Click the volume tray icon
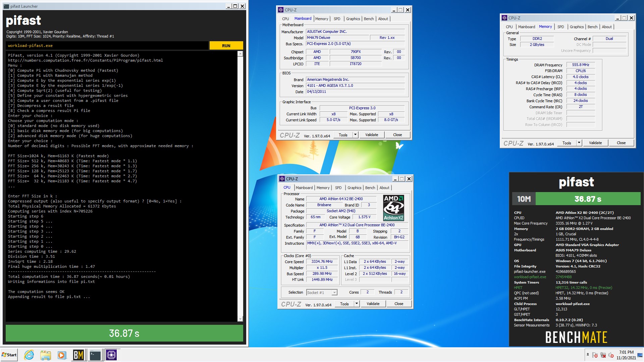This screenshot has height=362, width=644. pyautogui.click(x=611, y=355)
